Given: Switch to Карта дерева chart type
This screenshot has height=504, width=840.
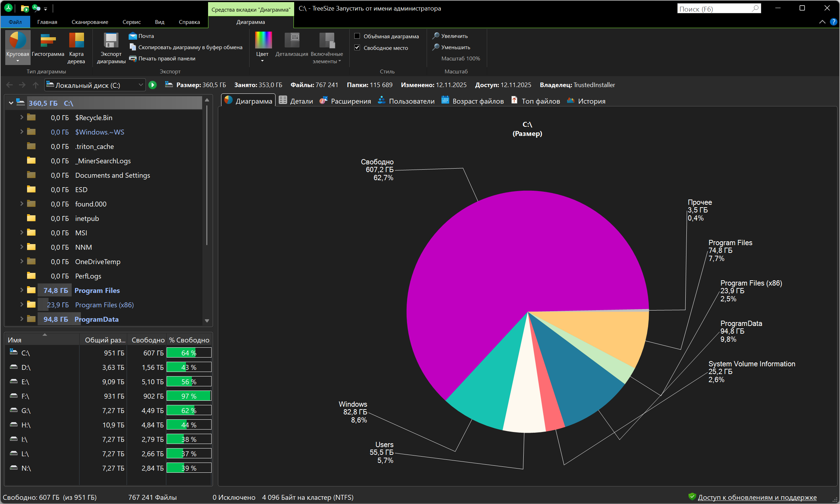Looking at the screenshot, I should (x=76, y=40).
